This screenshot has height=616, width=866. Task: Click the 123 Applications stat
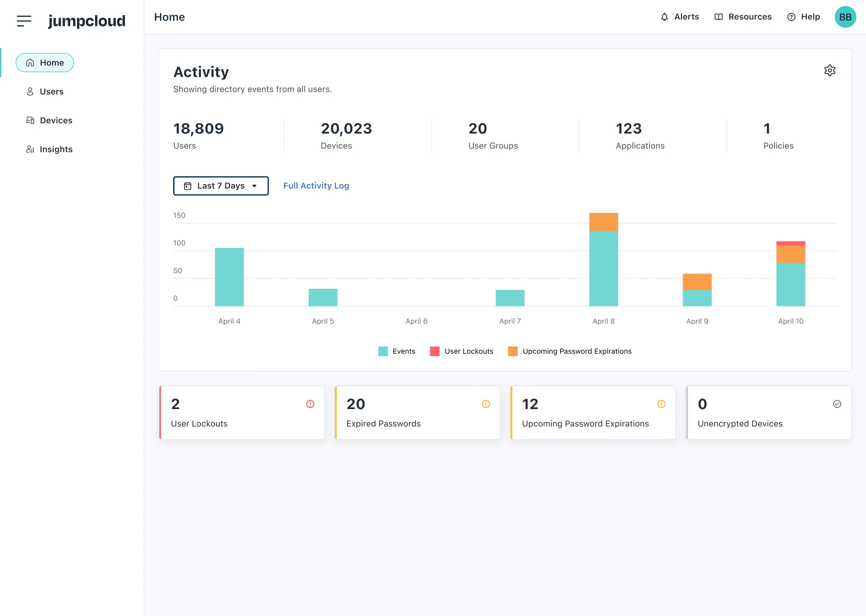[x=640, y=136]
